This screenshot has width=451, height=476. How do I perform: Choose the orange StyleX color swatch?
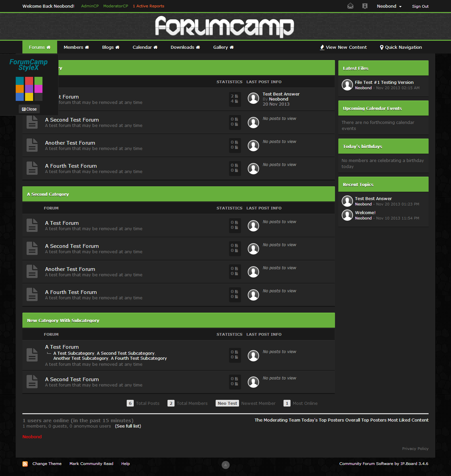(x=20, y=89)
